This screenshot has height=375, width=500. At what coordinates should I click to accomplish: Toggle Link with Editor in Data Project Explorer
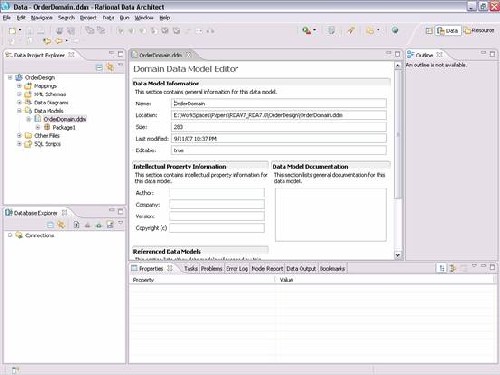(x=110, y=67)
